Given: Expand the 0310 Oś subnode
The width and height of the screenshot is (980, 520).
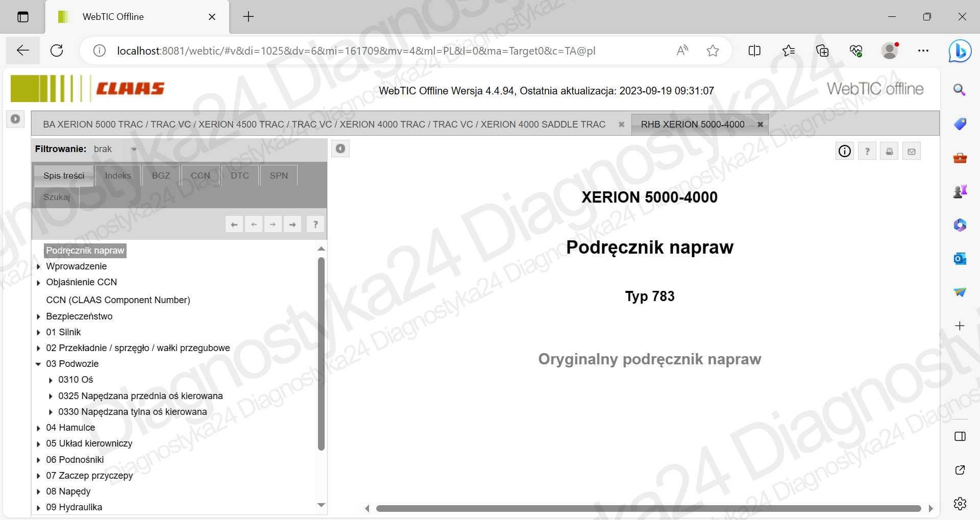Looking at the screenshot, I should point(51,380).
